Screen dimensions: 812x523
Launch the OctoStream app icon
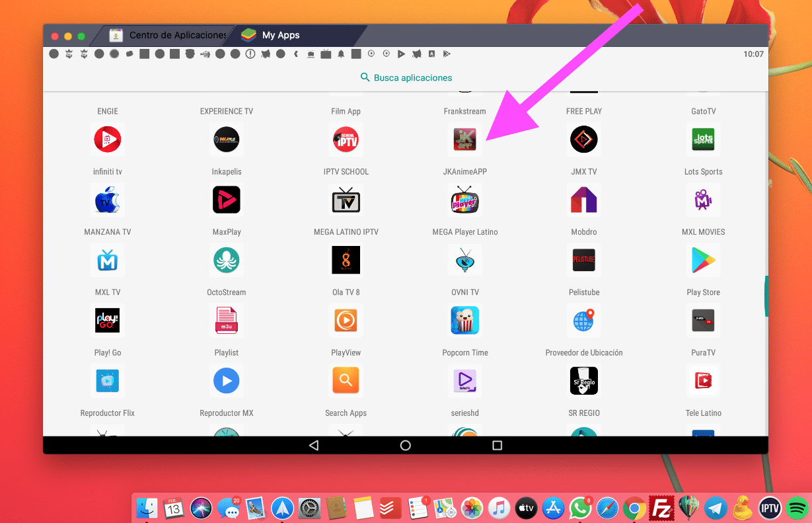[227, 260]
